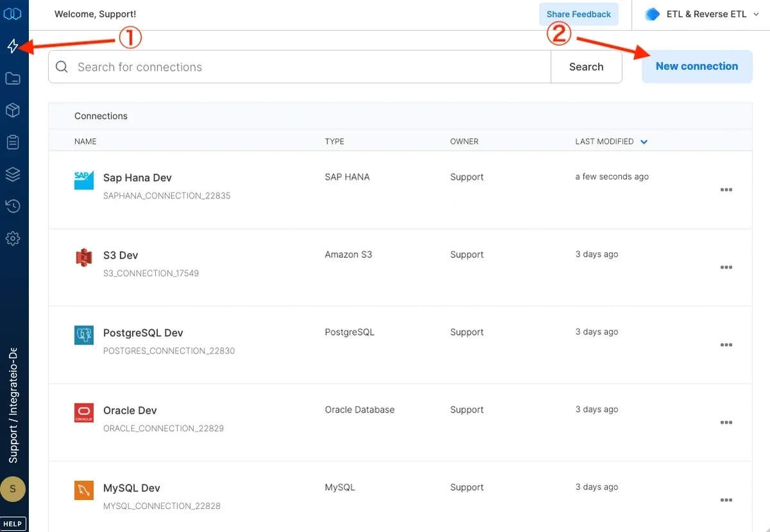Open more options for MySQL Dev

pos(726,501)
